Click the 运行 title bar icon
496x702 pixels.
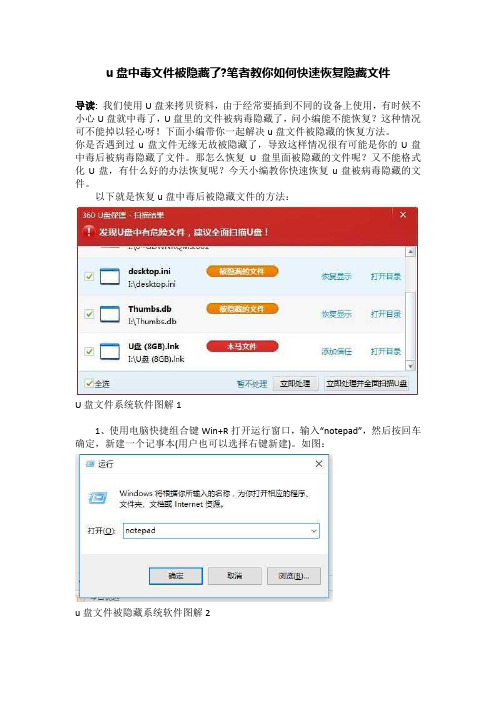(90, 464)
